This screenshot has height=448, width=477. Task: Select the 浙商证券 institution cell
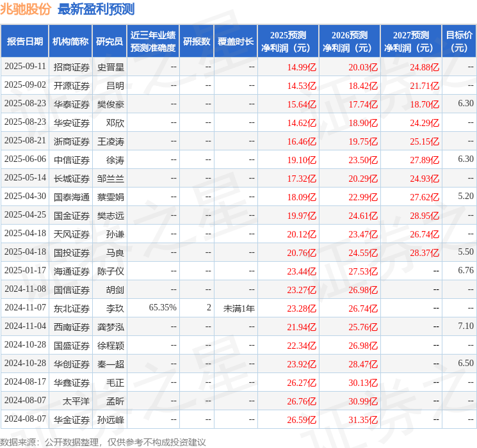(x=72, y=141)
